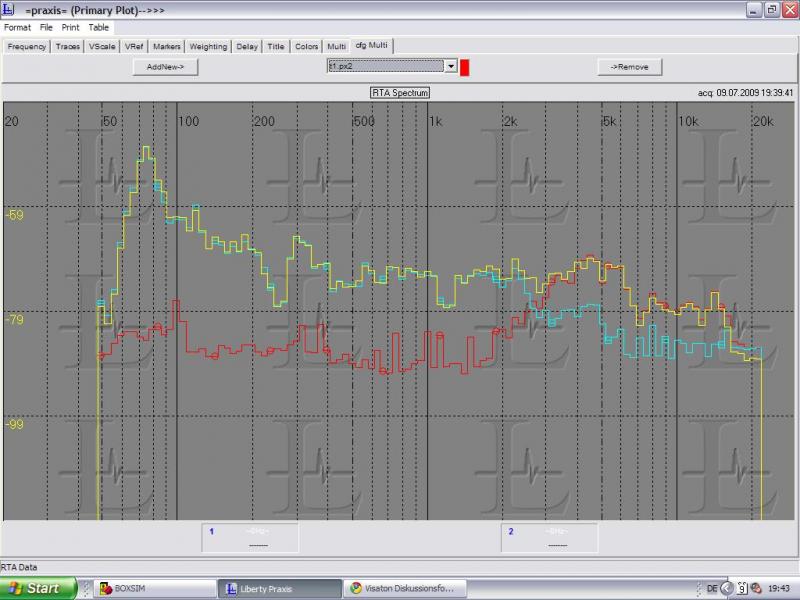
Task: Go to the Markers tab
Action: click(166, 46)
